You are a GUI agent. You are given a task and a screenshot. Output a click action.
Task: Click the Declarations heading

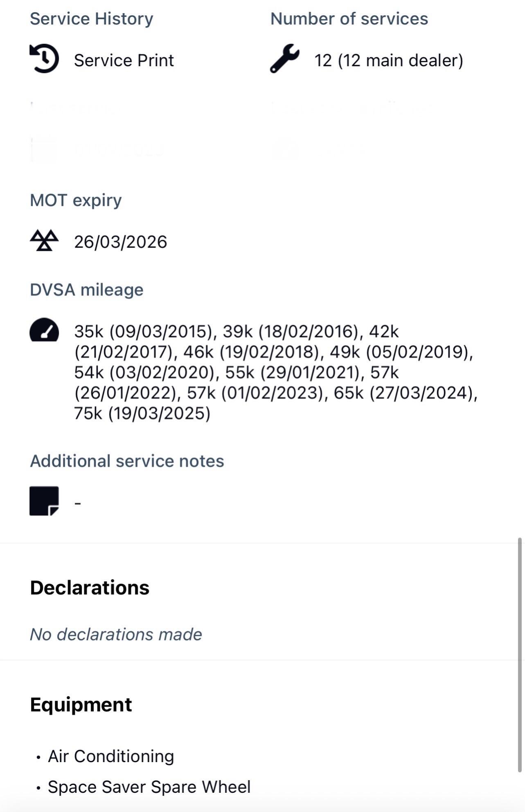tap(90, 588)
